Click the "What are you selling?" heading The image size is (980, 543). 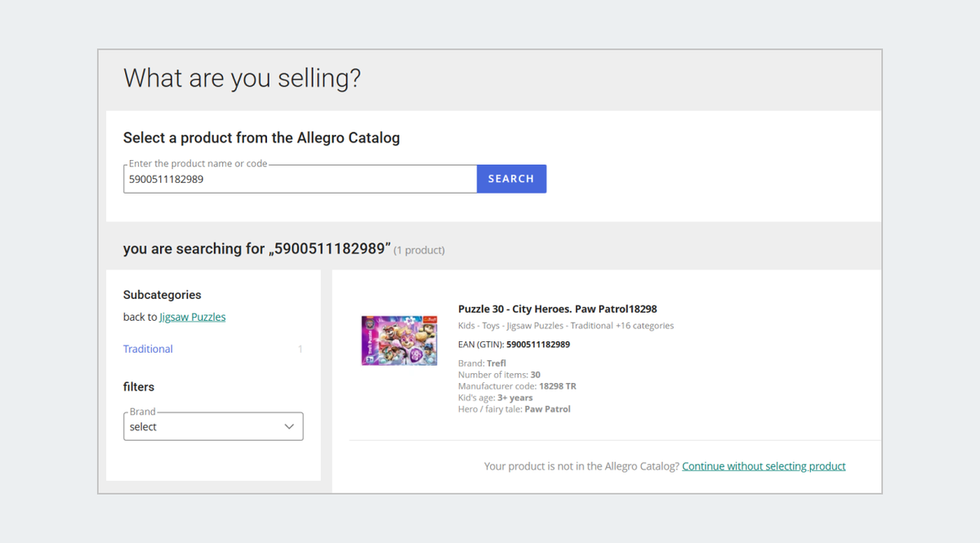242,79
